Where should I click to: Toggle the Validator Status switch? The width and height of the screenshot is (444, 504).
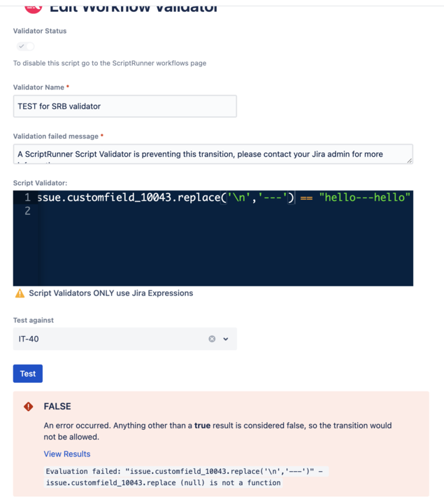25,46
